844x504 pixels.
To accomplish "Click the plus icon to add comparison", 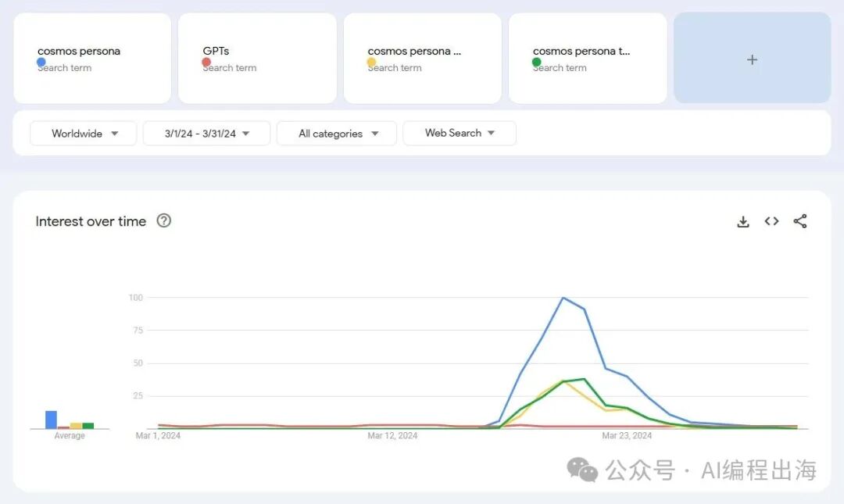I will pos(752,59).
